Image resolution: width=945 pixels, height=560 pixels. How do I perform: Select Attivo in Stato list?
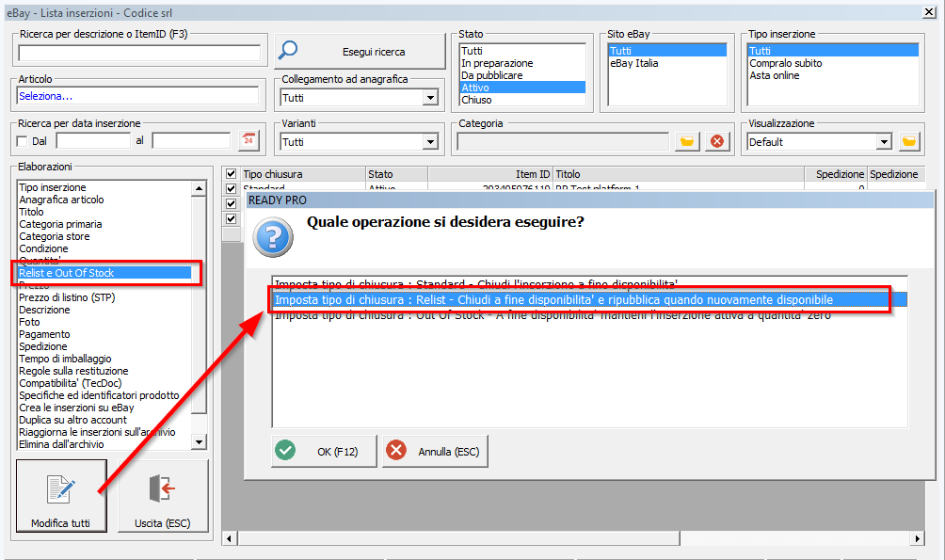click(522, 88)
